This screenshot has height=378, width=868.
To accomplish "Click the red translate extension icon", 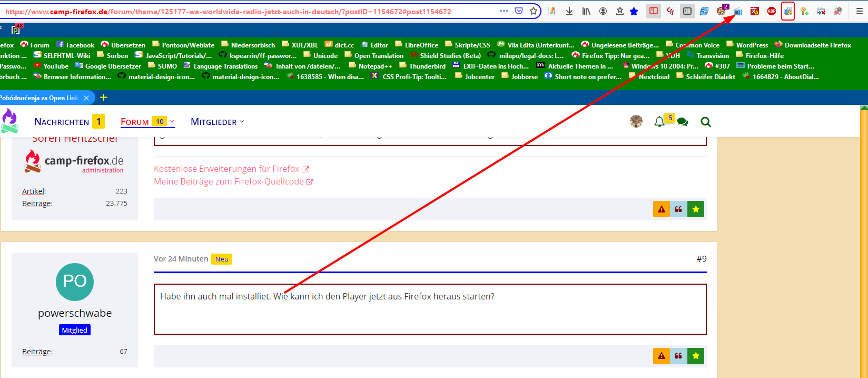I will click(x=755, y=11).
